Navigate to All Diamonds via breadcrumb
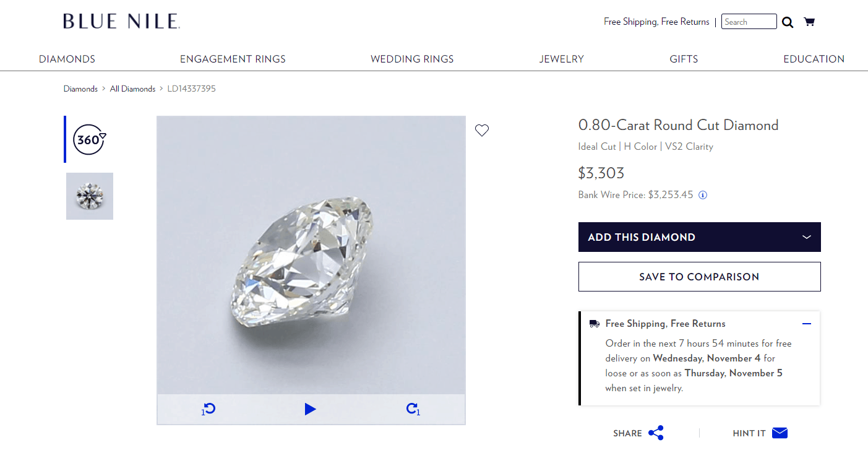This screenshot has height=458, width=868. (x=132, y=89)
